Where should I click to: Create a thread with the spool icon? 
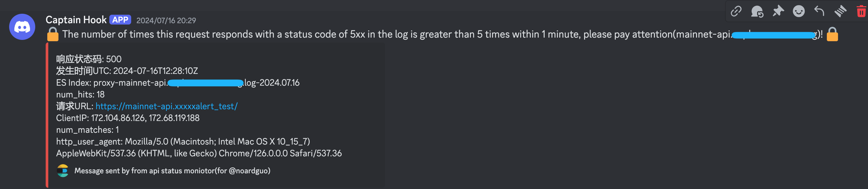tap(840, 11)
